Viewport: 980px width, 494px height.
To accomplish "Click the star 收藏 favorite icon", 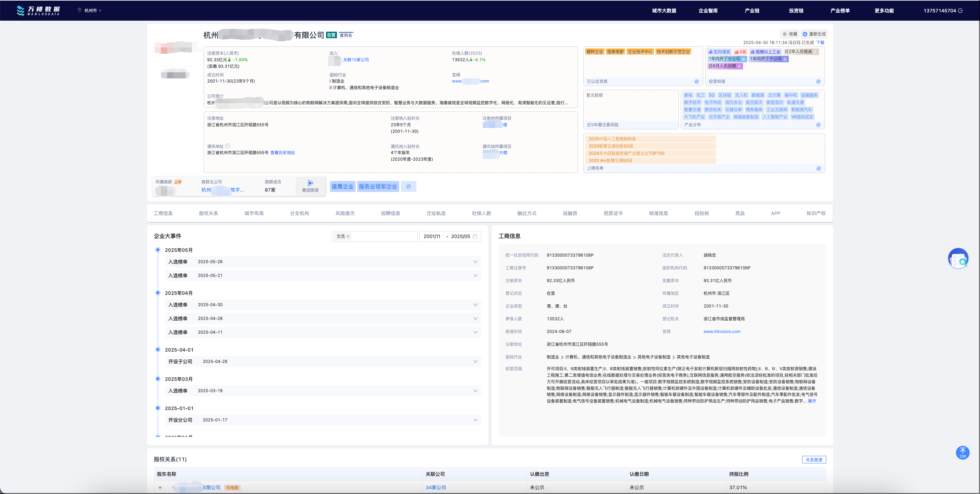I will tap(784, 34).
